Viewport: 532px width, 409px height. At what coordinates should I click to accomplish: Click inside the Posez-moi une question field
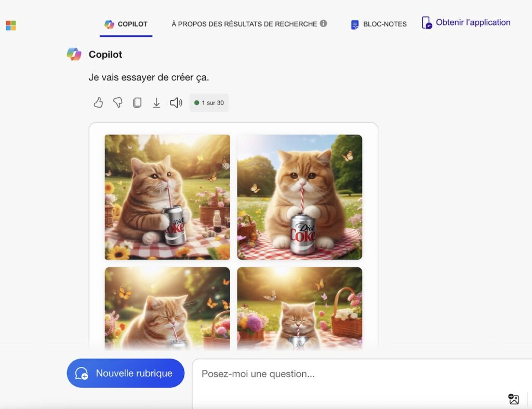coord(312,374)
